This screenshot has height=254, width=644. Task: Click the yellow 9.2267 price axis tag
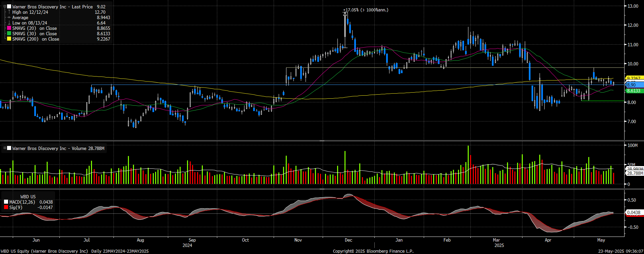click(x=634, y=78)
